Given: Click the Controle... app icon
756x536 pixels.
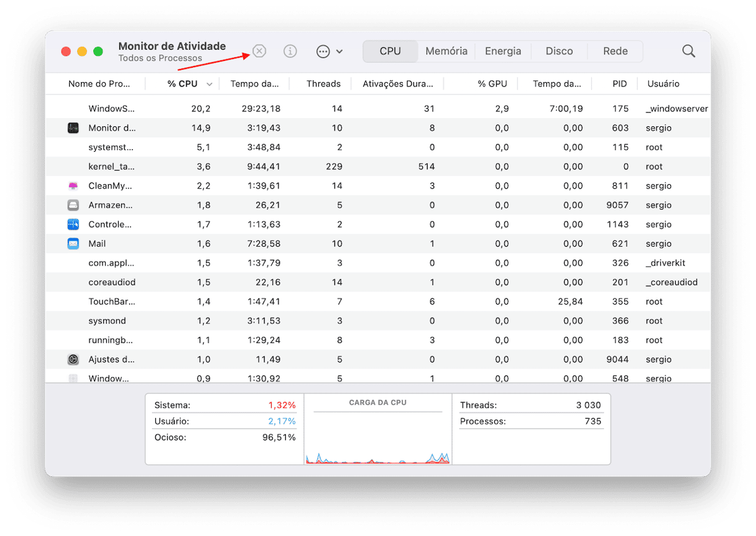Looking at the screenshot, I should 73,224.
